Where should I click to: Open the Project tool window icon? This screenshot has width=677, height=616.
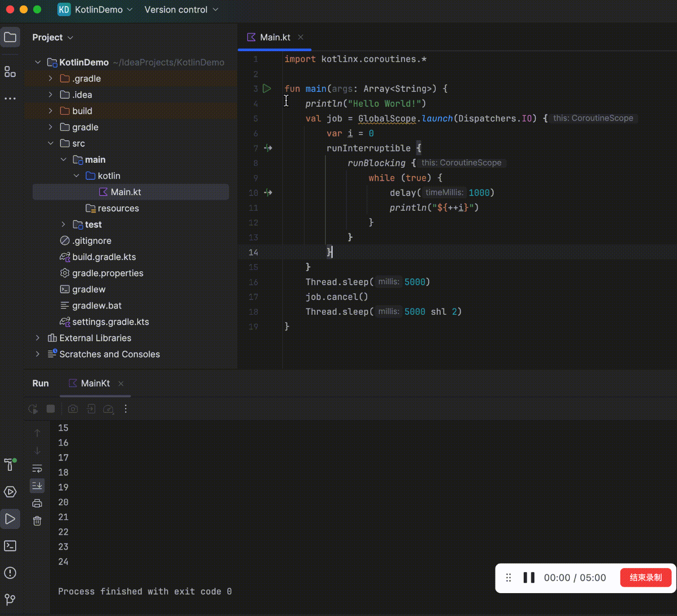tap(10, 37)
